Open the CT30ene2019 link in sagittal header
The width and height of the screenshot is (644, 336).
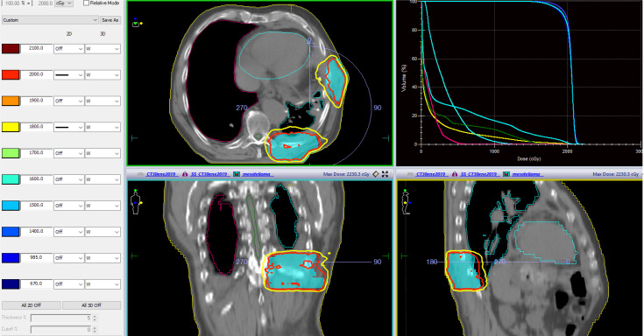click(431, 174)
